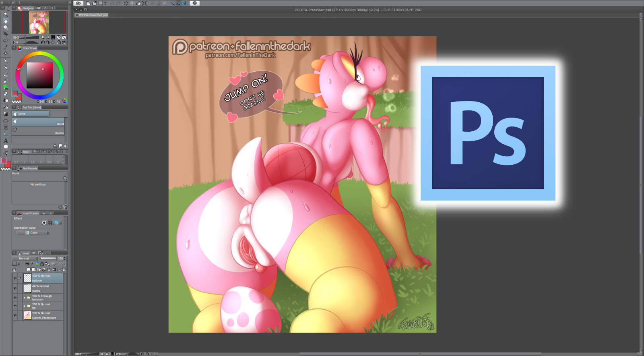
Task: Open layer palette color dropdown
Action: click(x=16, y=264)
